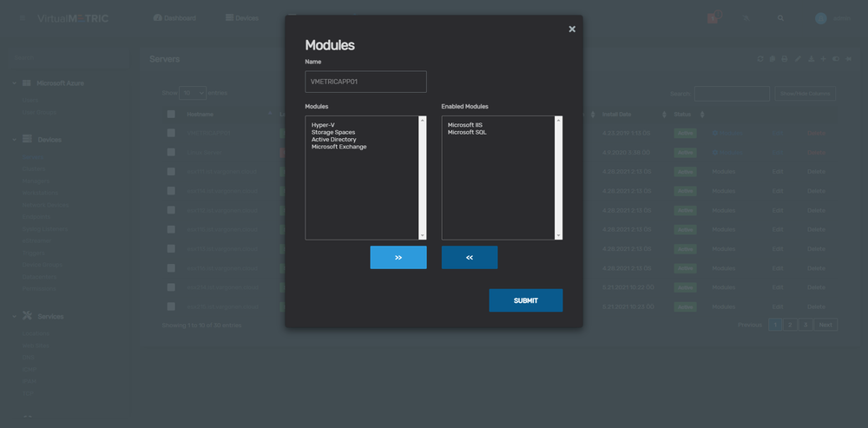
Task: Check the esx114 row checkbox
Action: [x=171, y=191]
